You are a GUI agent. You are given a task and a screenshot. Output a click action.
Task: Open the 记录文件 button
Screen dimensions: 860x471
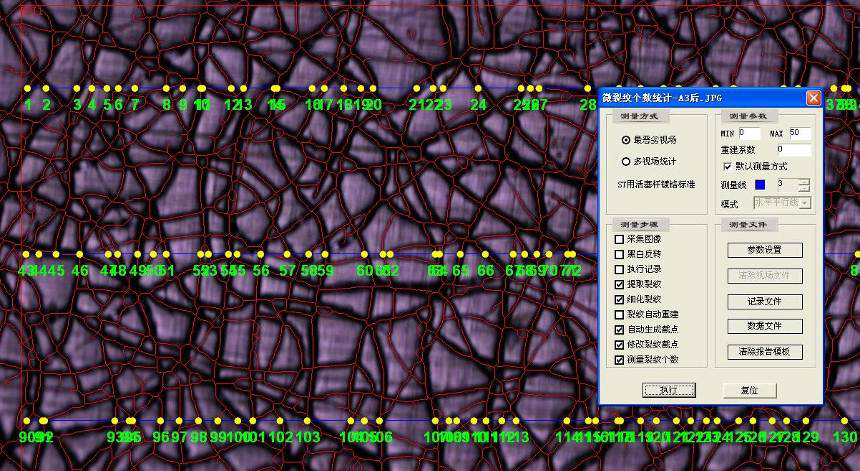click(x=764, y=301)
